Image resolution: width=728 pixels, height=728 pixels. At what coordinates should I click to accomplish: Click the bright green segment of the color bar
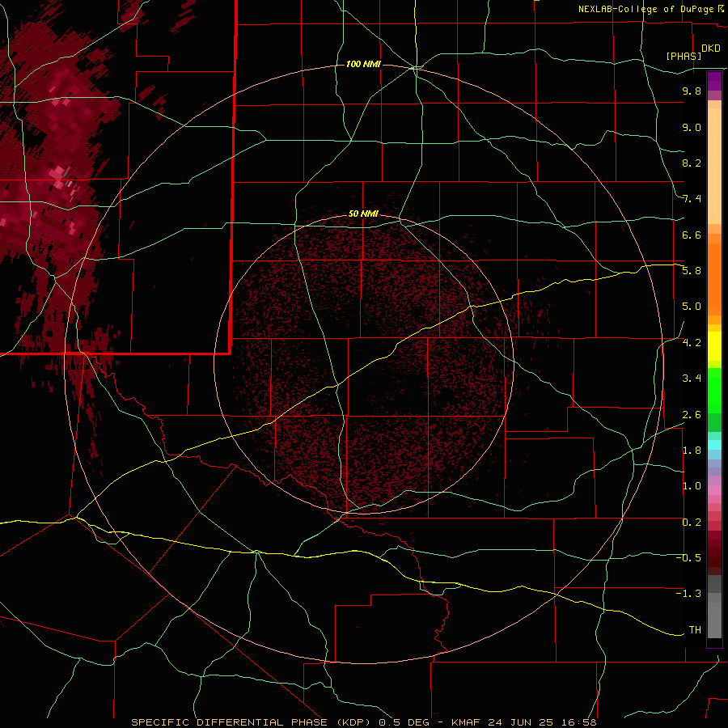[714, 390]
